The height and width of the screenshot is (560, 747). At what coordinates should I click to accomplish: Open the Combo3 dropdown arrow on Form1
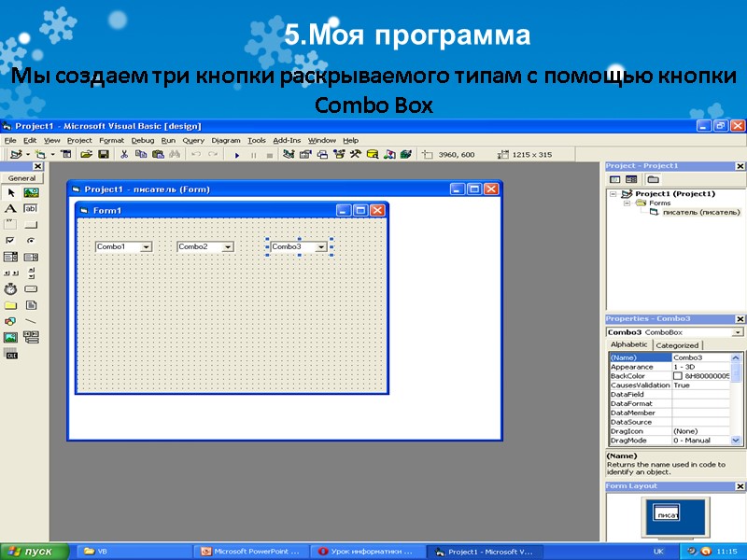pos(321,247)
